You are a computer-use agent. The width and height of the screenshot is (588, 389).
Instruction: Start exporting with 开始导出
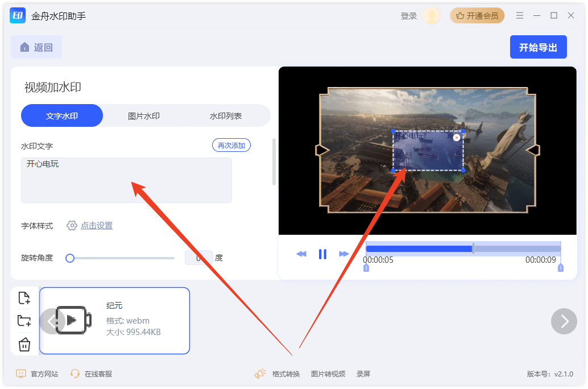(x=538, y=47)
